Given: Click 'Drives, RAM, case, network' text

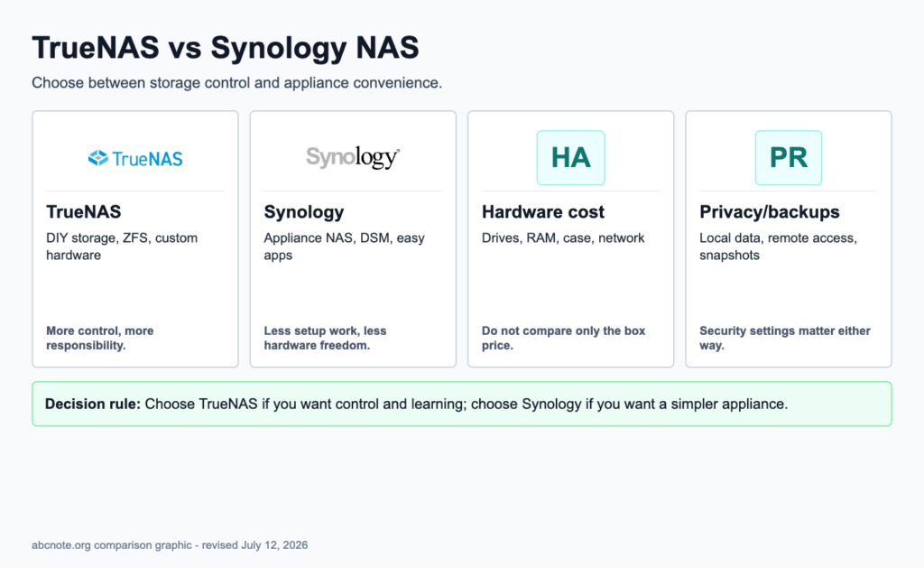Looking at the screenshot, I should click(x=563, y=237).
